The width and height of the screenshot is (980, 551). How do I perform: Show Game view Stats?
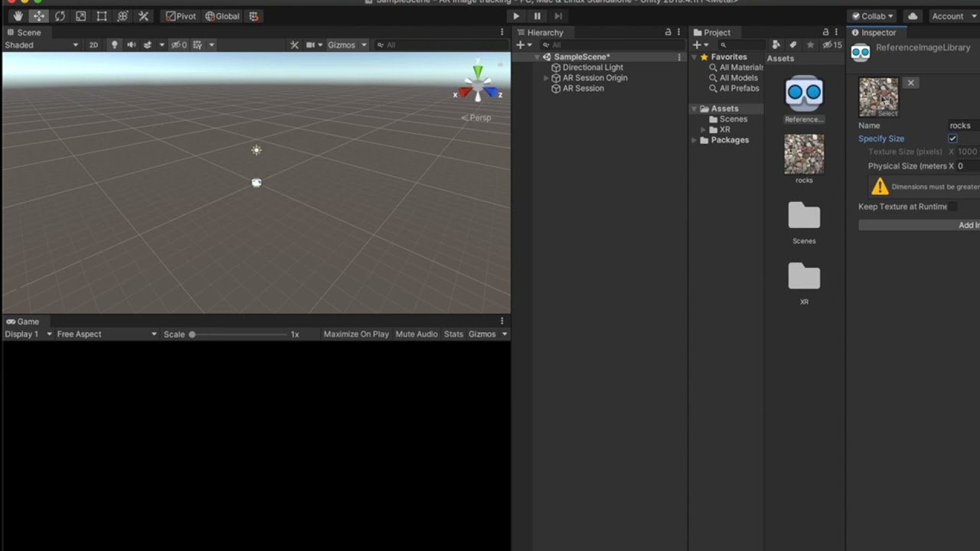pyautogui.click(x=453, y=334)
